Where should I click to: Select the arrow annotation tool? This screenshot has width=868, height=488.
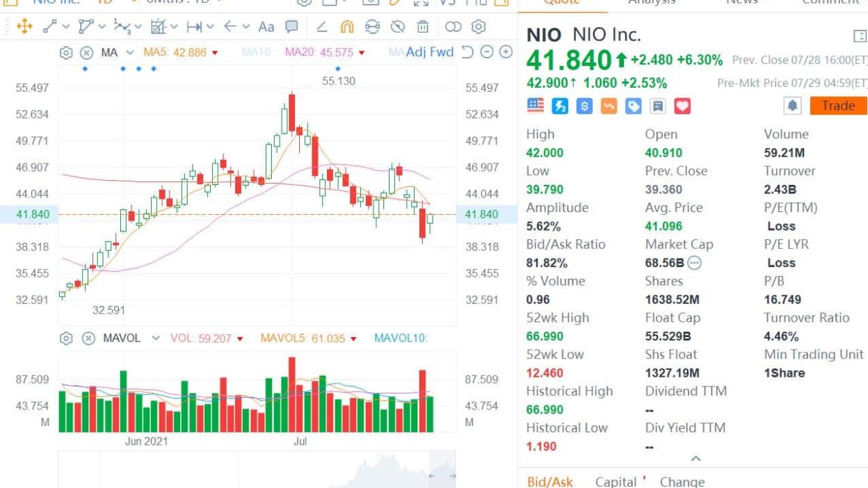tap(230, 27)
